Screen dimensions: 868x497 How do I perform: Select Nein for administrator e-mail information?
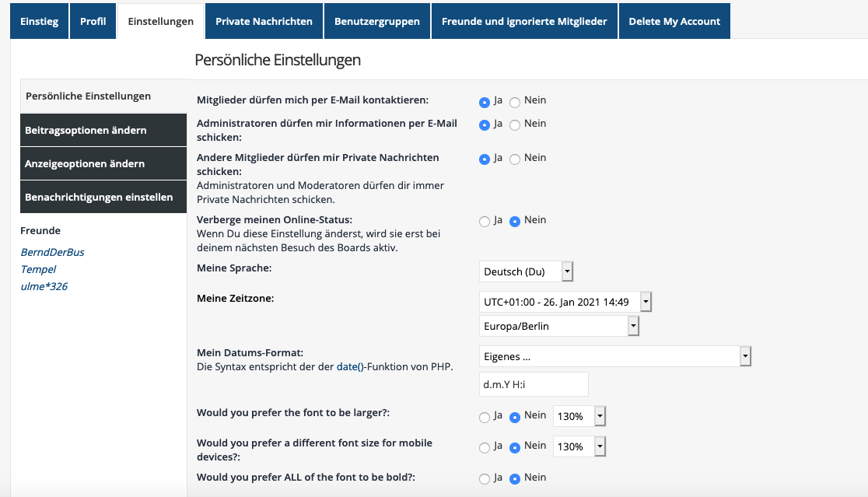pyautogui.click(x=515, y=125)
